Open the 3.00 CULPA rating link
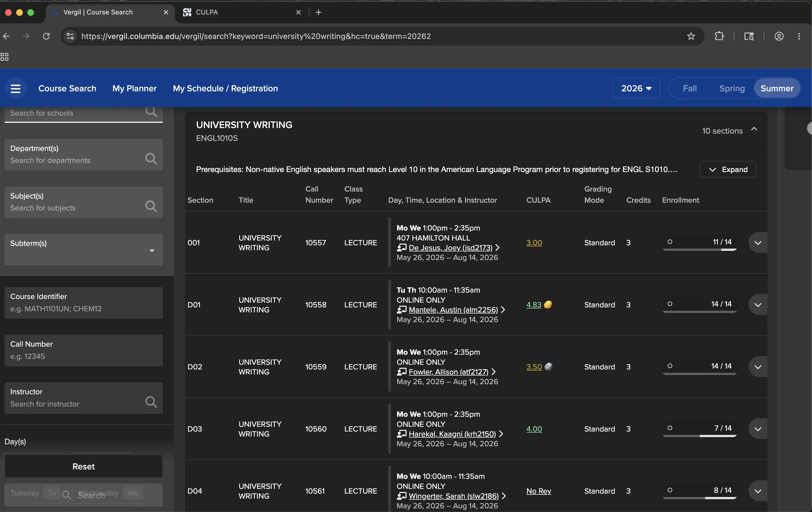Screen dimensions: 812x512 [x=534, y=243]
